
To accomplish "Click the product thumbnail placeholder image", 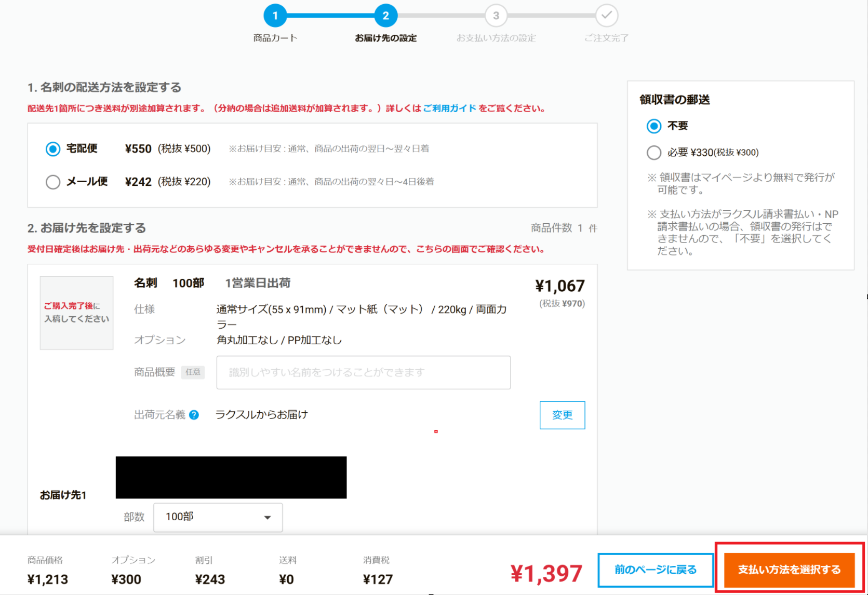I will [x=76, y=313].
